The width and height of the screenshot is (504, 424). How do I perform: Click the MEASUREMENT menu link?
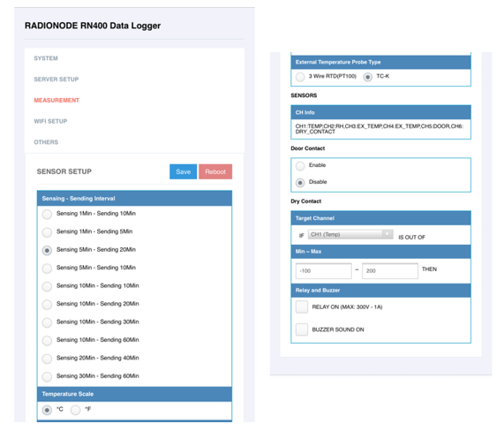tap(56, 101)
